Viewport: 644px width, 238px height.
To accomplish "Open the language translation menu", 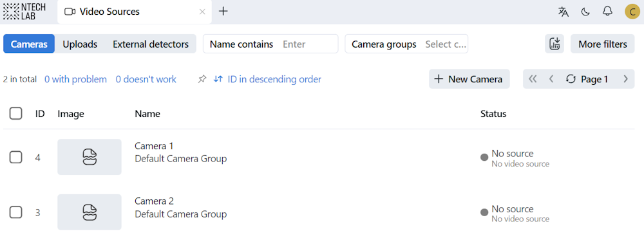I will [563, 12].
